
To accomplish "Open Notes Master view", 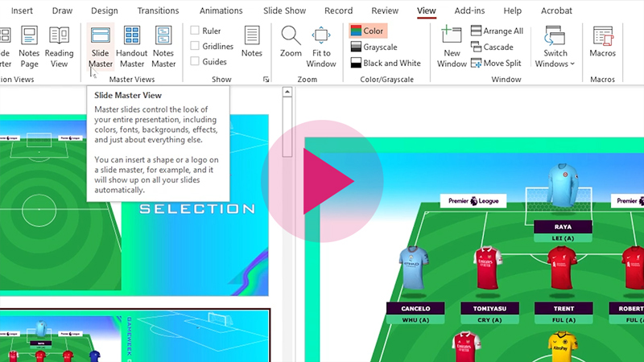I will 163,47.
